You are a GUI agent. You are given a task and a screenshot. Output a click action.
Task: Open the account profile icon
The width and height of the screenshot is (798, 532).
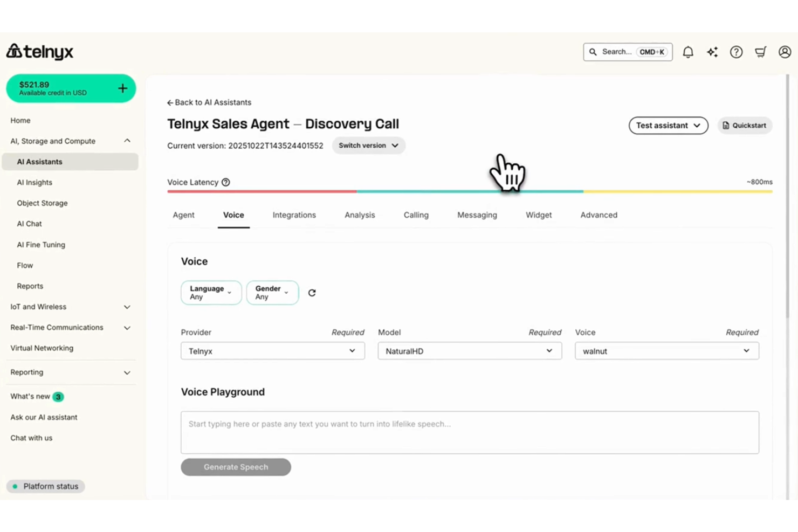click(x=785, y=52)
